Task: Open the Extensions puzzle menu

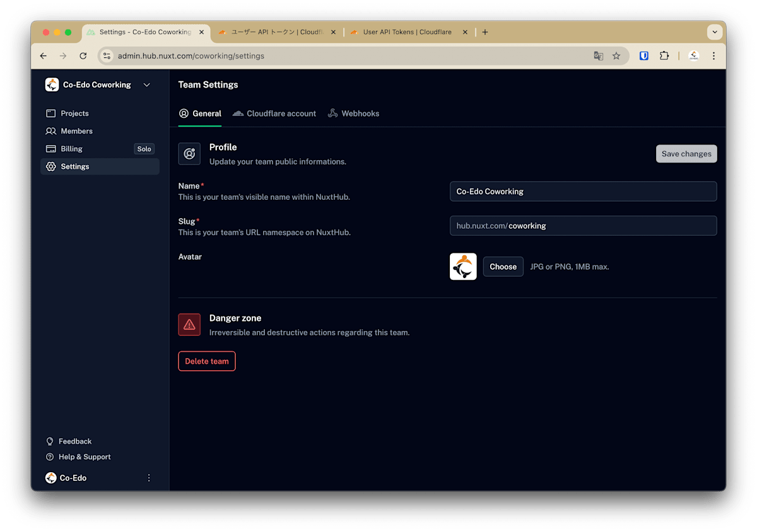Action: point(664,56)
